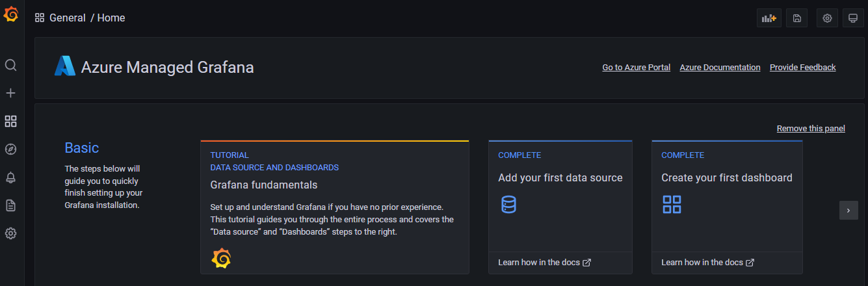The image size is (868, 286).
Task: Click the Save dashboard disk icon
Action: (797, 18)
